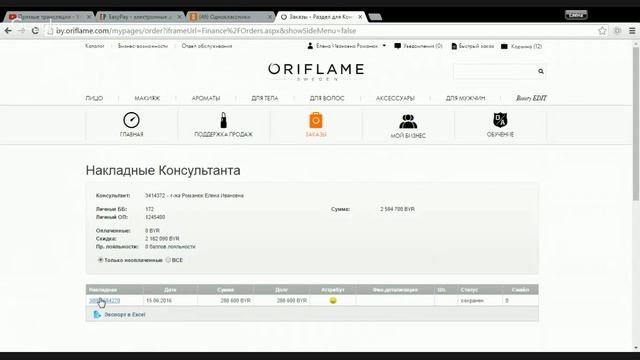Click the Дата column header
Image resolution: width=640 pixels, height=360 pixels.
point(170,290)
